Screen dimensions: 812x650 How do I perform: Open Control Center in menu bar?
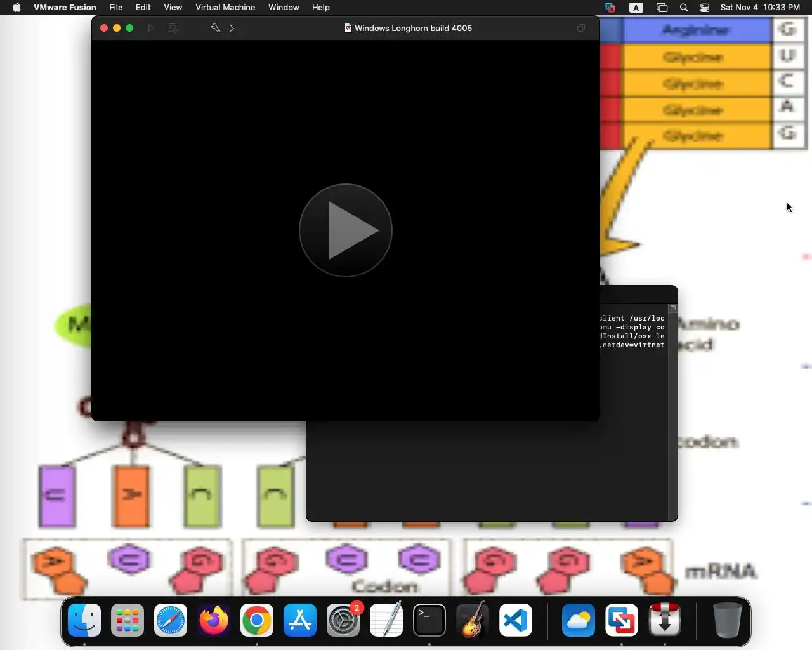[x=705, y=8]
